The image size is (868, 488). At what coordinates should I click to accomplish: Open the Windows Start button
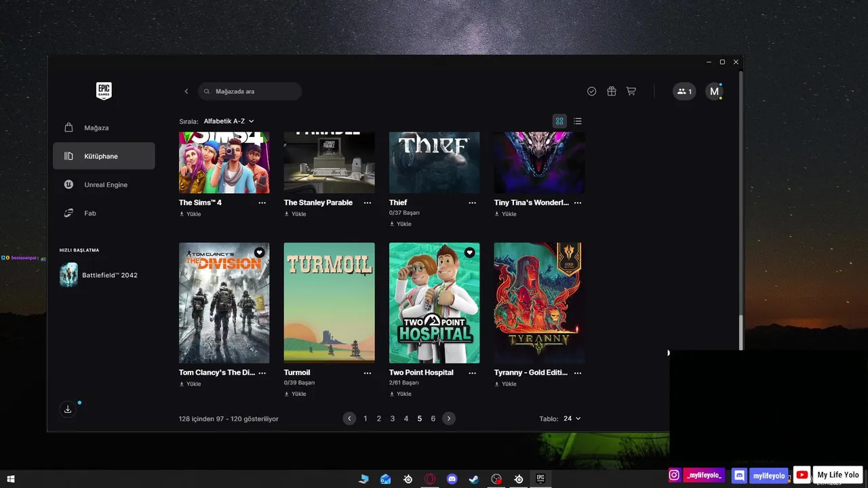[11, 479]
